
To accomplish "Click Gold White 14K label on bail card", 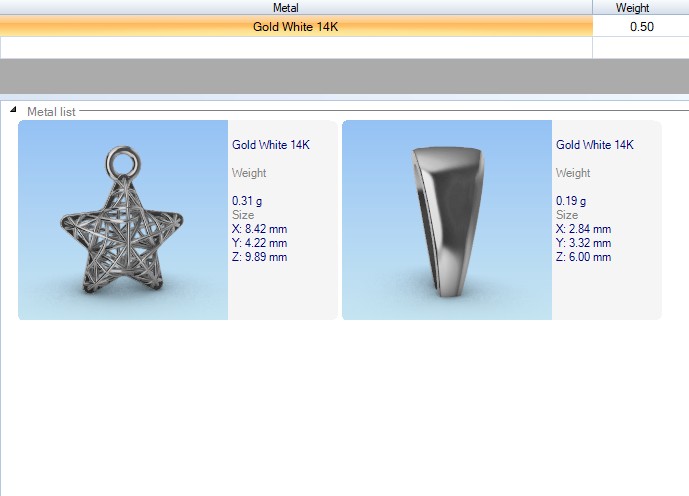I will pyautogui.click(x=595, y=145).
